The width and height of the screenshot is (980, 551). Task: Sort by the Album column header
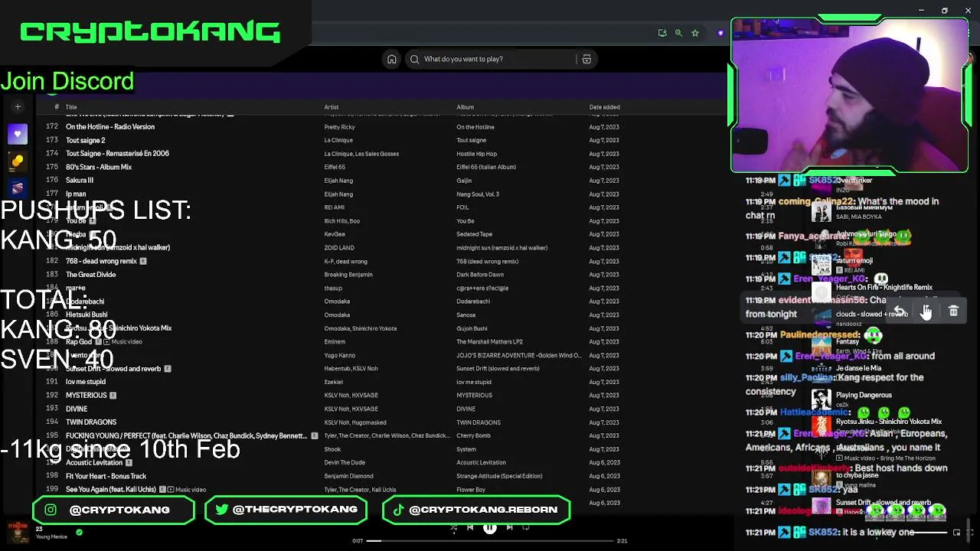pos(465,107)
